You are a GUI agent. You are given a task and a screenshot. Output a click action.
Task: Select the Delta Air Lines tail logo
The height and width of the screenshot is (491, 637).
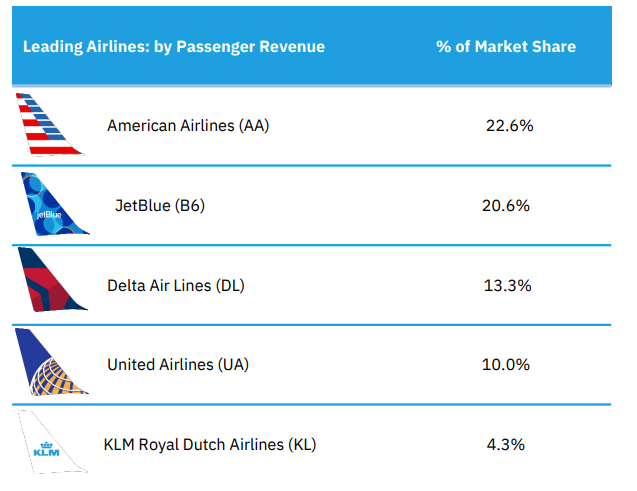[x=50, y=284]
